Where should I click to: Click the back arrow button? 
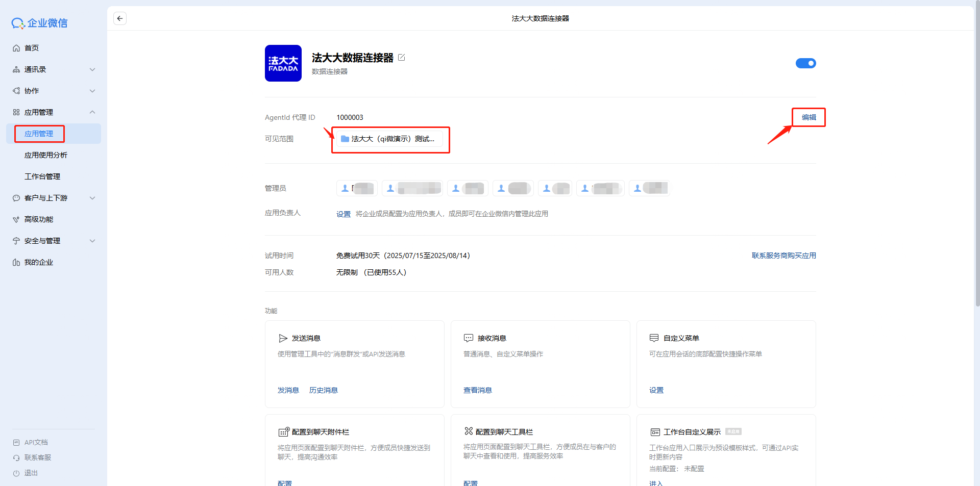[x=120, y=18]
